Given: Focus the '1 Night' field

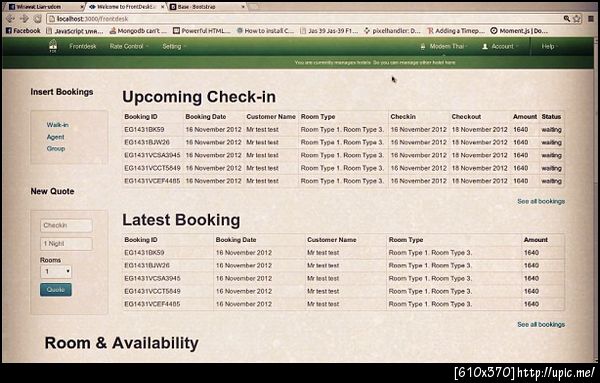Looking at the screenshot, I should click(x=66, y=244).
